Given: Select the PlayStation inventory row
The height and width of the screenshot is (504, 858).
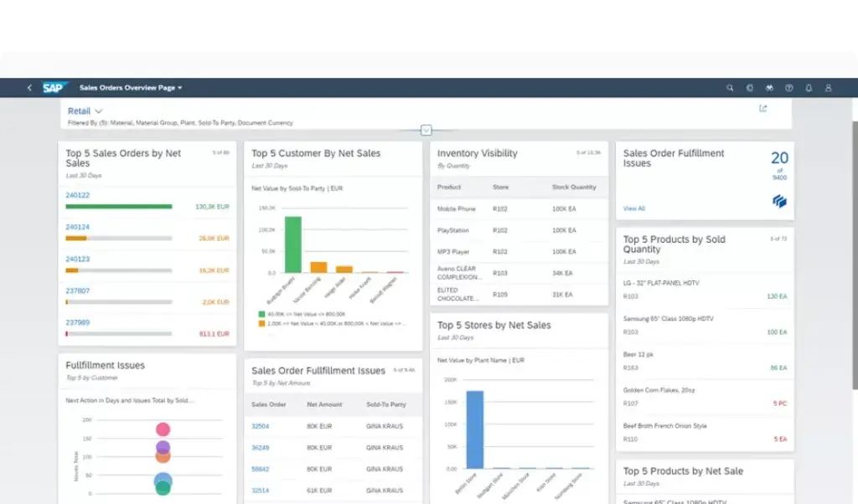Looking at the screenshot, I should [x=519, y=230].
